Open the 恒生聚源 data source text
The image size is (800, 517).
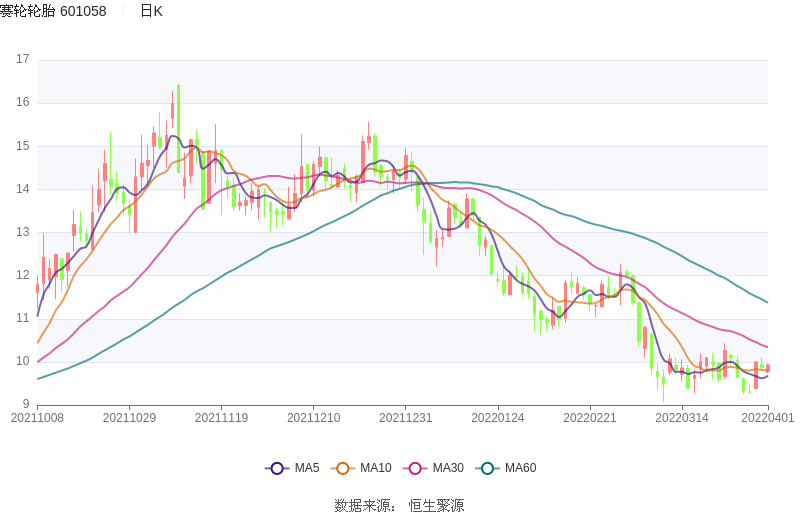coord(436,505)
